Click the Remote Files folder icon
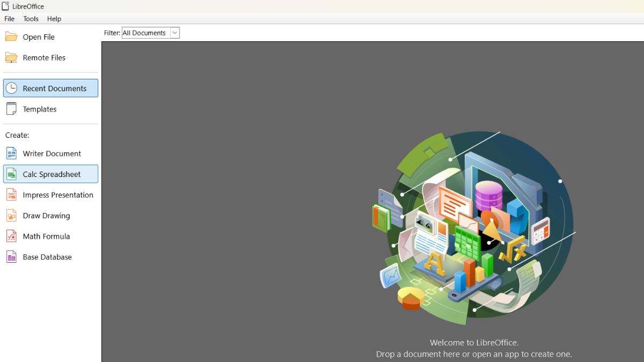 coord(11,57)
